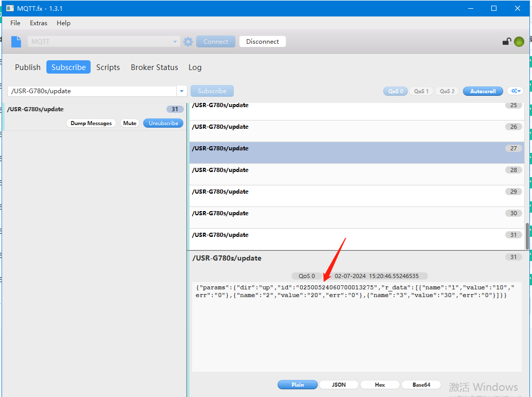Select QoS 2 level
The width and height of the screenshot is (532, 397).
[x=447, y=91]
